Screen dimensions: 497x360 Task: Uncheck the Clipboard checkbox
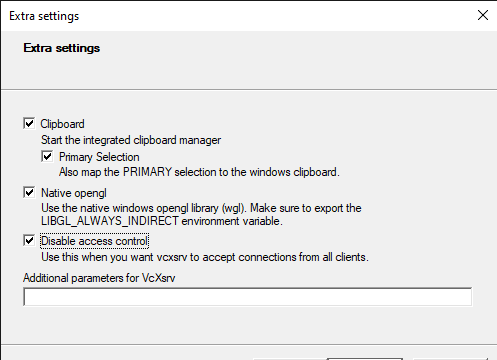click(x=29, y=123)
